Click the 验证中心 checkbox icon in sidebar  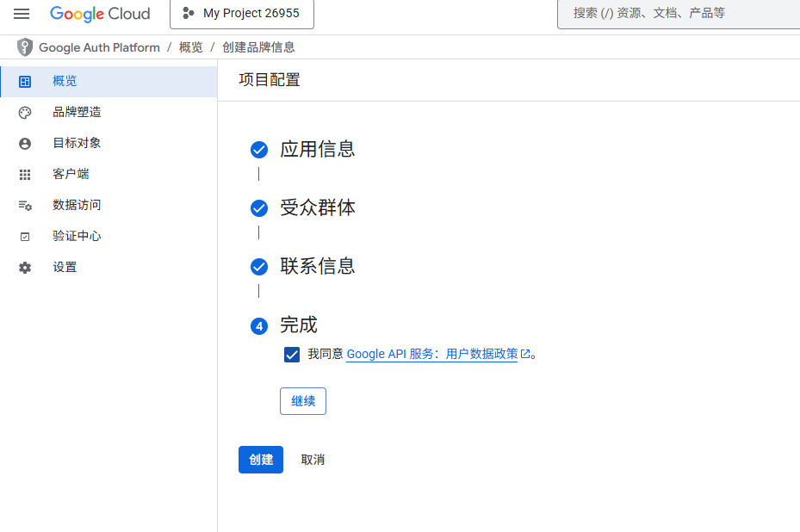[25, 237]
